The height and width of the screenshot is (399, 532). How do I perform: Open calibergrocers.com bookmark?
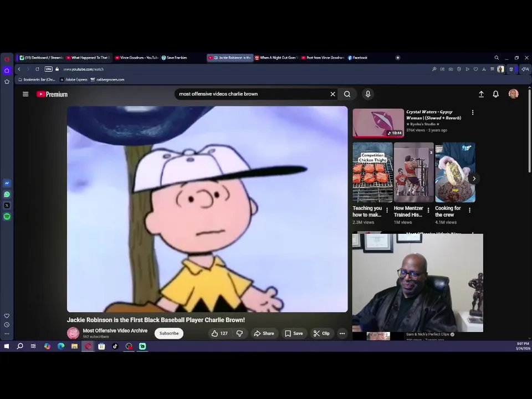tap(108, 80)
